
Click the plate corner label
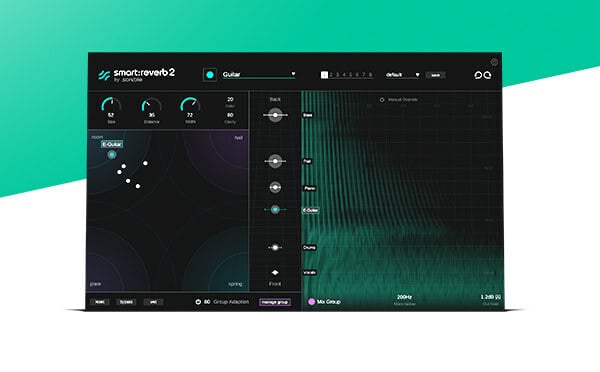[96, 284]
